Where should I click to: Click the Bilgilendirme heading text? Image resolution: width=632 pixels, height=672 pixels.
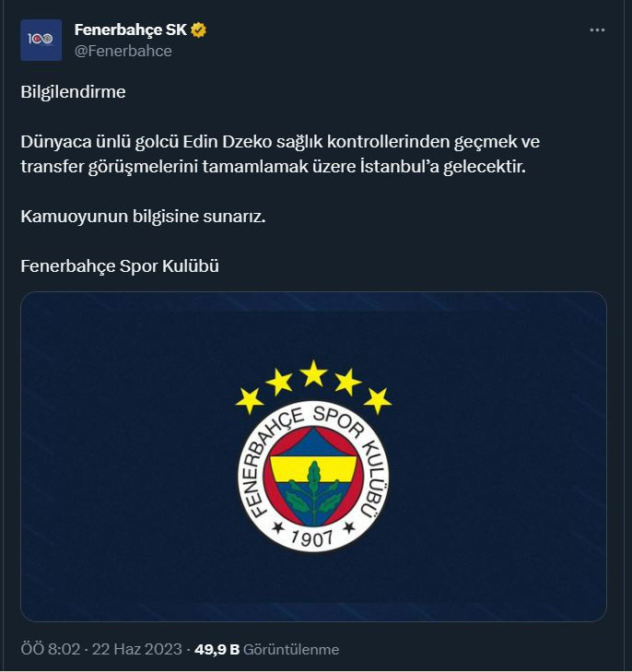[x=73, y=92]
